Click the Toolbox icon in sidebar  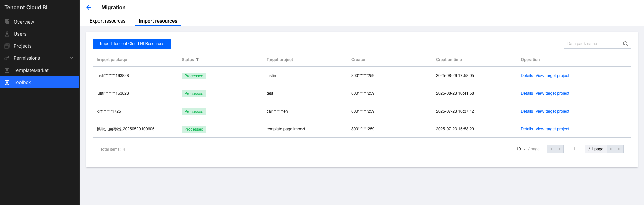click(x=7, y=82)
